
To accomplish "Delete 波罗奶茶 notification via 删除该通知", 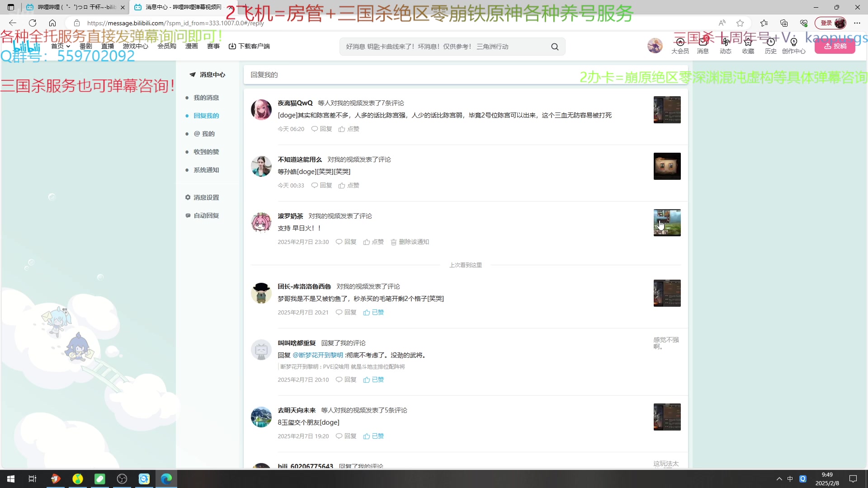I will click(410, 242).
